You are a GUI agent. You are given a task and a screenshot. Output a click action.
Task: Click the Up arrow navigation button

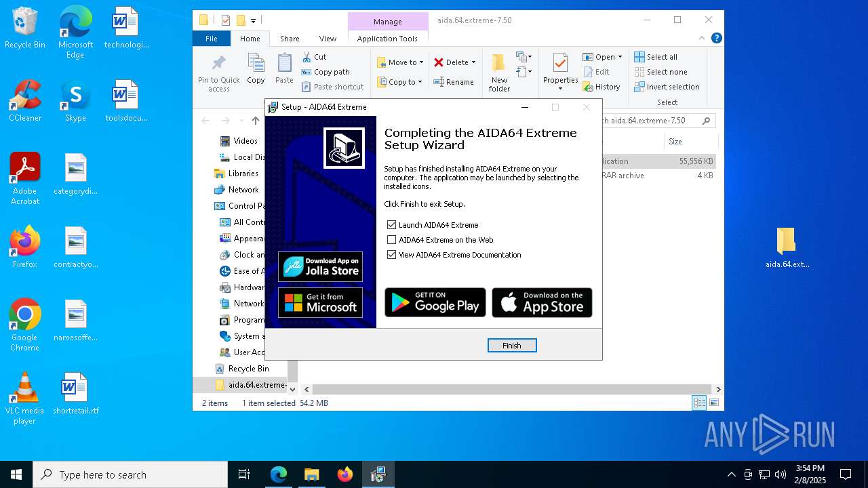(256, 121)
